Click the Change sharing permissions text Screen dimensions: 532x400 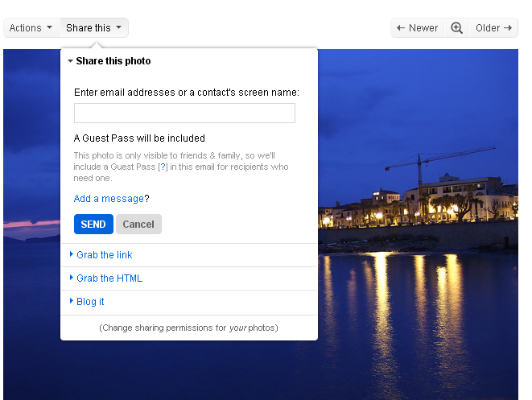pos(188,328)
